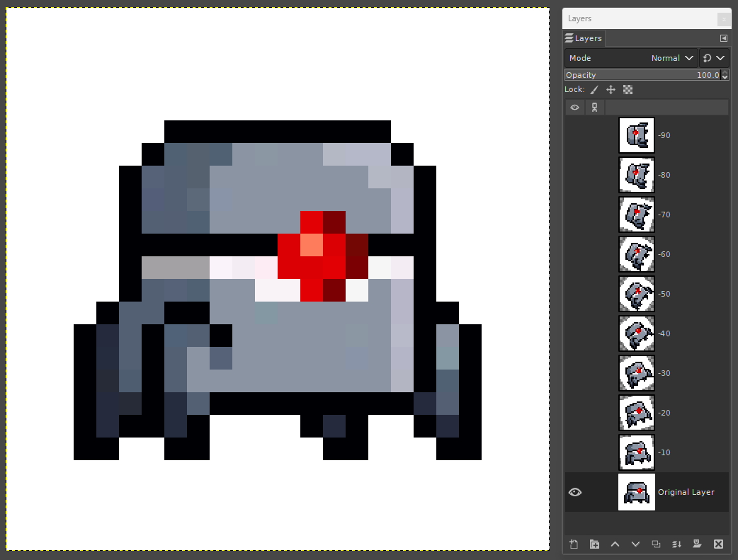
Task: Click the "-40" layer name
Action: 664,333
